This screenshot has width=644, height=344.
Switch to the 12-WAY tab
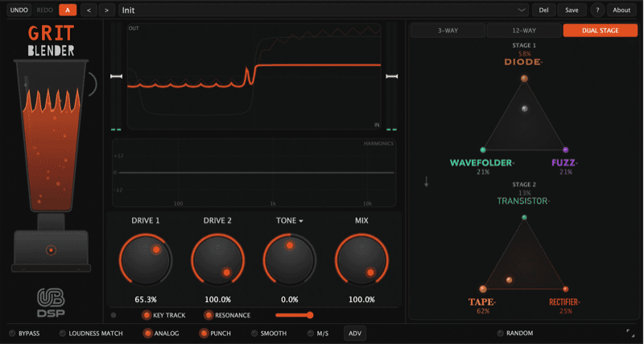click(x=524, y=31)
